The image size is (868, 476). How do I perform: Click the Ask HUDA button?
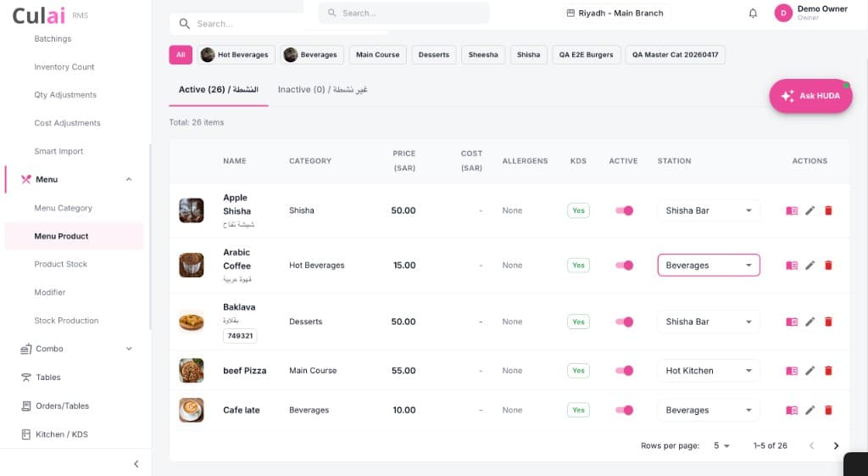(x=810, y=96)
